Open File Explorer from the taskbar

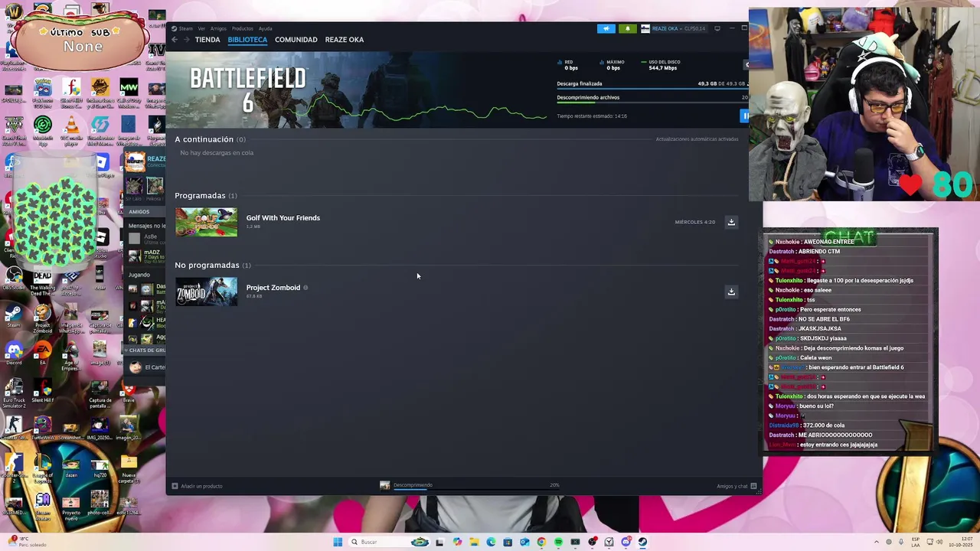point(474,542)
